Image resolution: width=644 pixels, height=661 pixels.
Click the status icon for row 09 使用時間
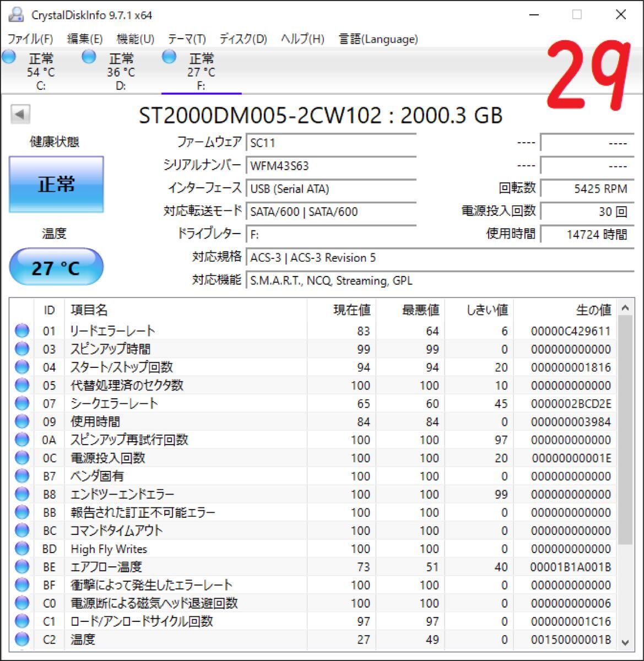tap(22, 421)
